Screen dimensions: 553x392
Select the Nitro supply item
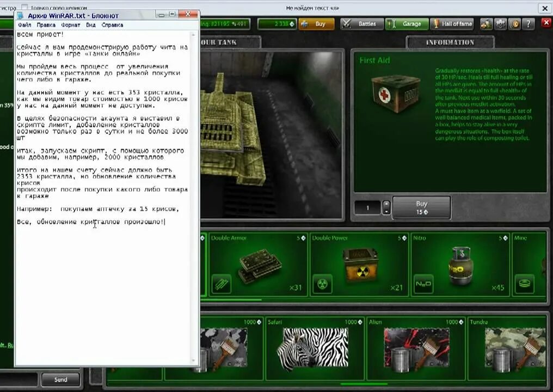click(460, 264)
